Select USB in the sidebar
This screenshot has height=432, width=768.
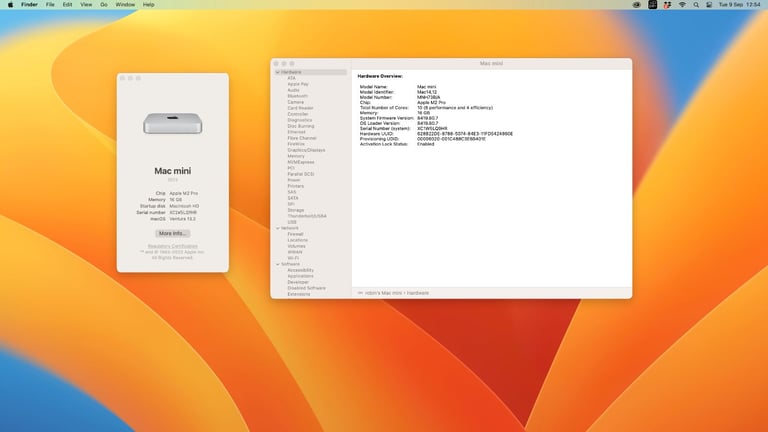[x=292, y=222]
